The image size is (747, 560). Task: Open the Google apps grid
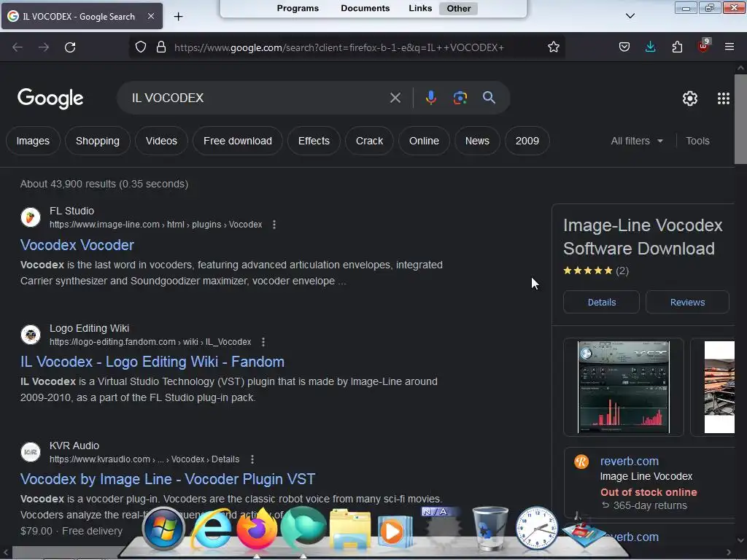[723, 98]
